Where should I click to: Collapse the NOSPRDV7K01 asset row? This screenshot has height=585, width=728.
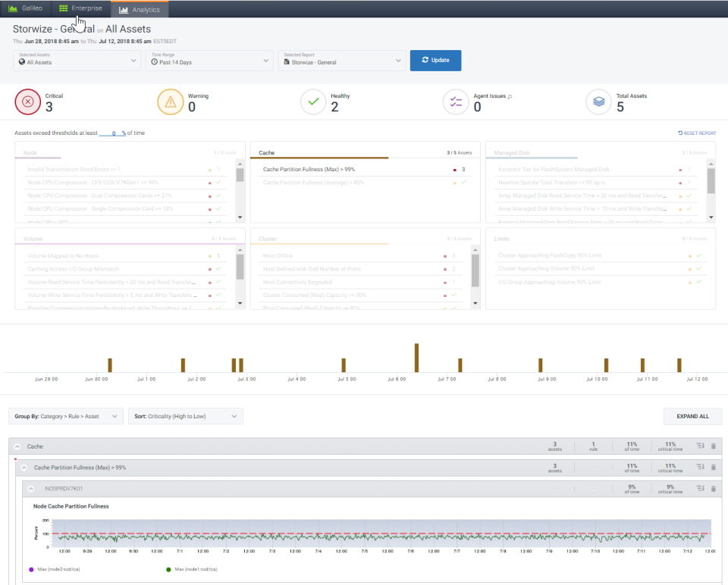[x=30, y=489]
